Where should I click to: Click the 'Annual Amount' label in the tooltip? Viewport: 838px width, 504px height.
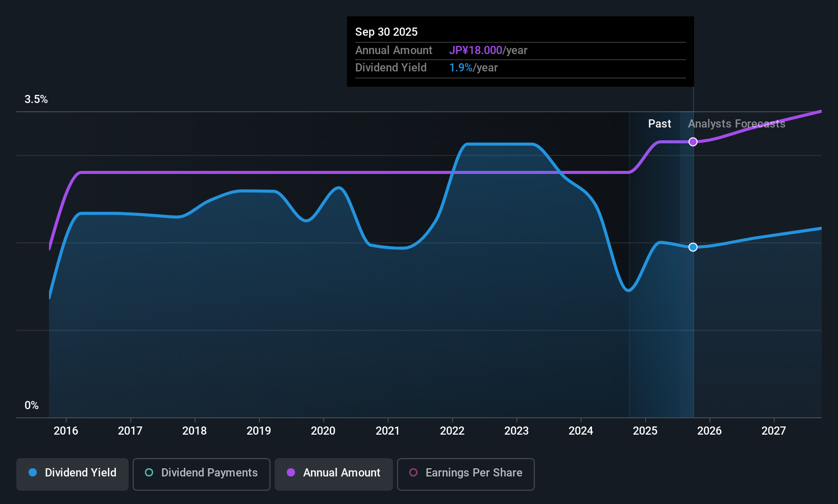coord(393,51)
